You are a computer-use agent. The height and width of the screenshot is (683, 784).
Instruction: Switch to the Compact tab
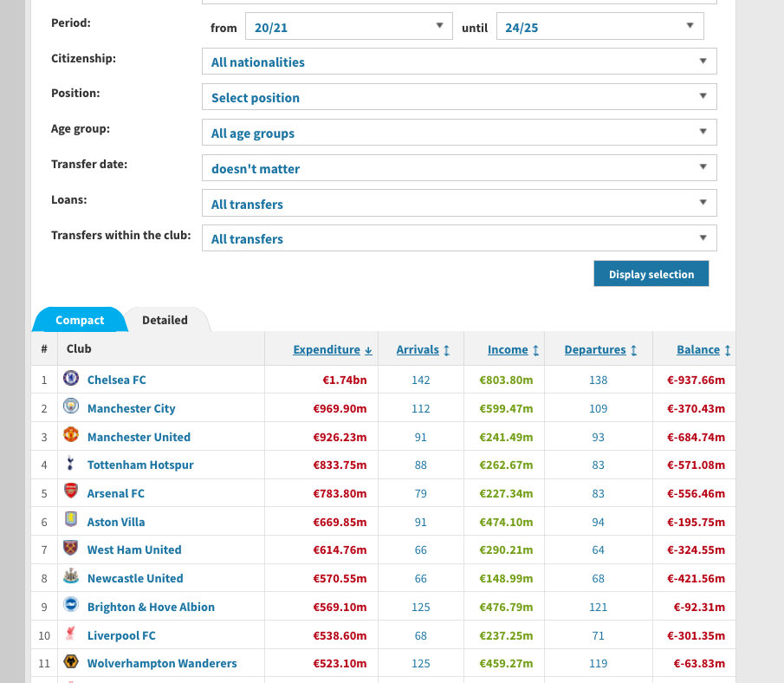(80, 320)
